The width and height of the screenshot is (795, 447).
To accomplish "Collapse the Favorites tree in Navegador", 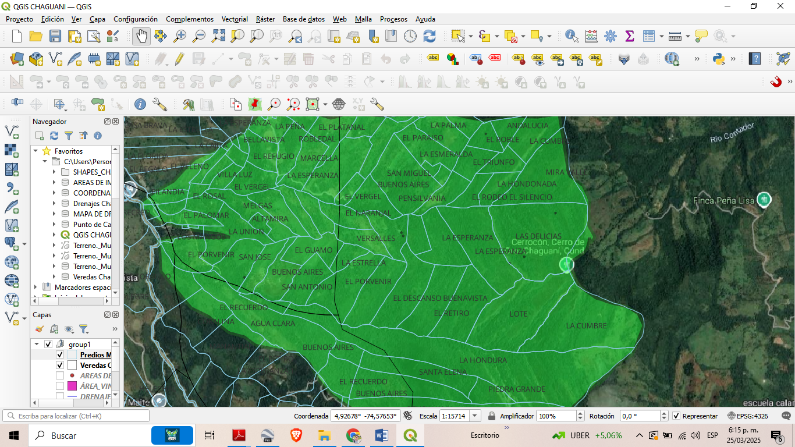I will click(34, 151).
